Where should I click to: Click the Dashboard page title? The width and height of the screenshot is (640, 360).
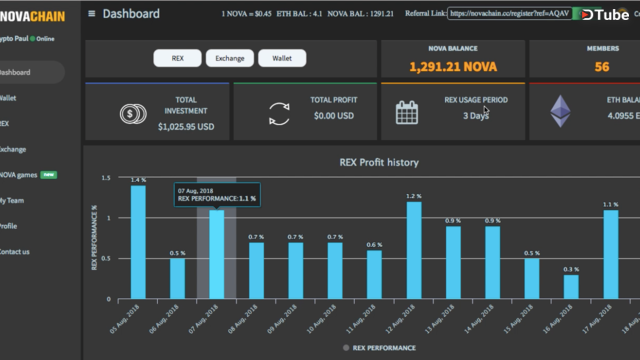(x=131, y=14)
